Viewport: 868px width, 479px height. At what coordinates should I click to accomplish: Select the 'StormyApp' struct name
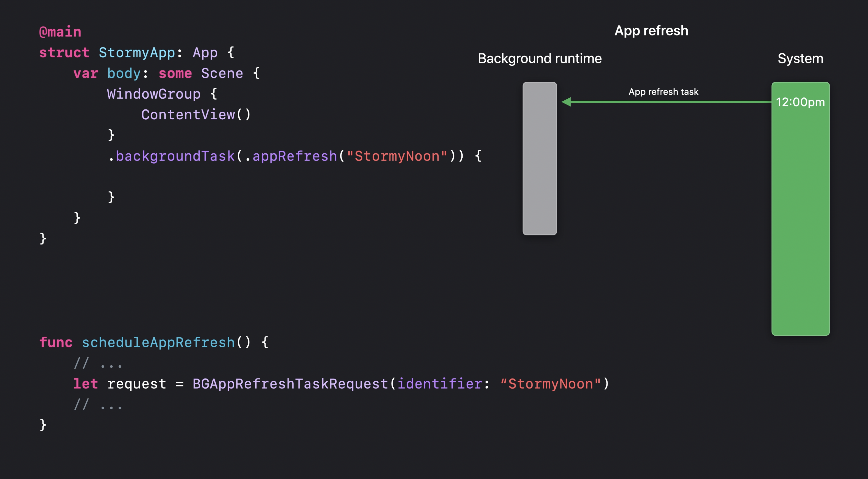pos(137,53)
